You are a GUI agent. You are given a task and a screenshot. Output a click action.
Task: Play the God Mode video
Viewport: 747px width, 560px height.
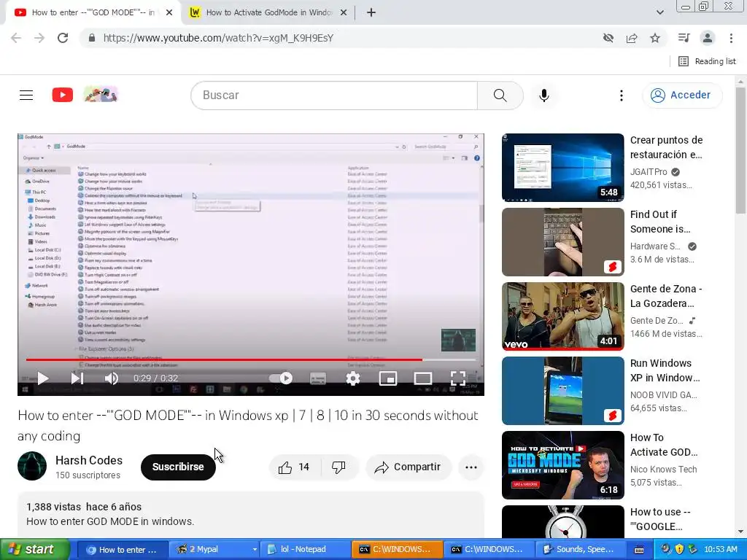(43, 378)
